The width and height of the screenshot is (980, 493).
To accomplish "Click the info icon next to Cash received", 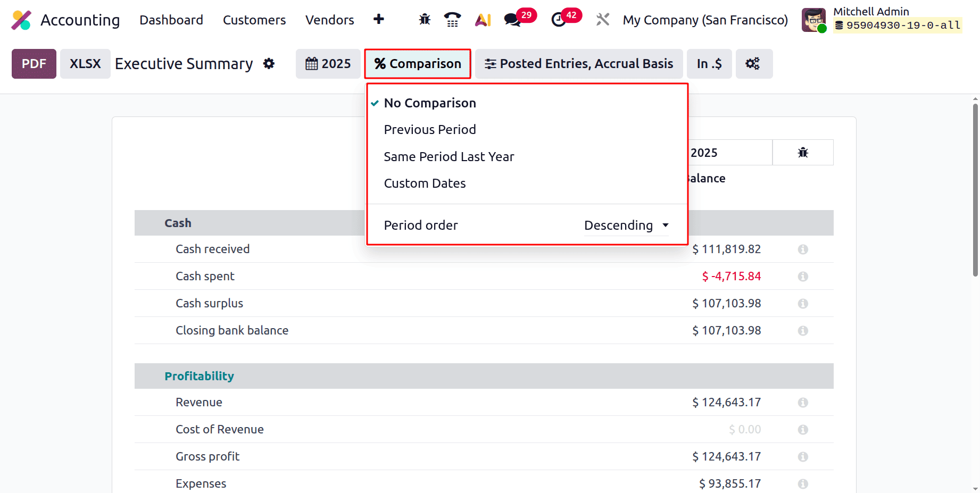I will tap(803, 249).
